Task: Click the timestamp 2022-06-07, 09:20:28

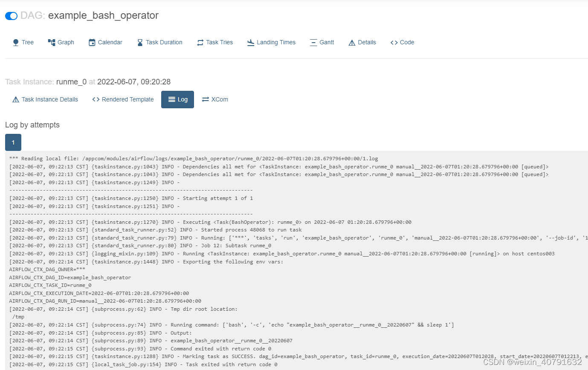Action: click(134, 82)
